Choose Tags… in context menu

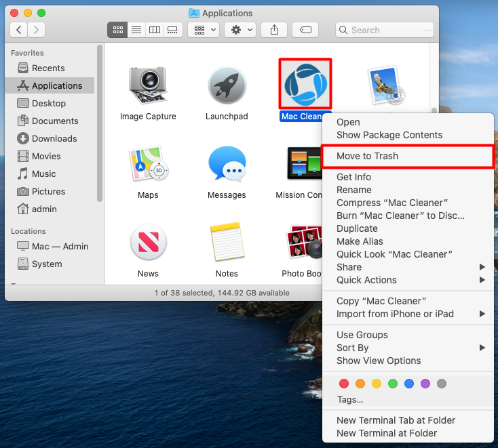pyautogui.click(x=408, y=399)
